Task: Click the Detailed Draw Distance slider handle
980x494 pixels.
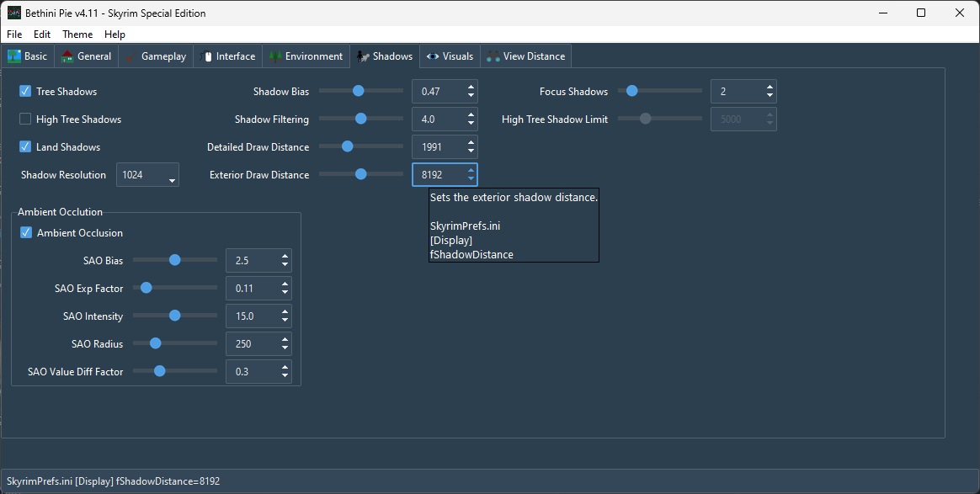Action: tap(348, 146)
